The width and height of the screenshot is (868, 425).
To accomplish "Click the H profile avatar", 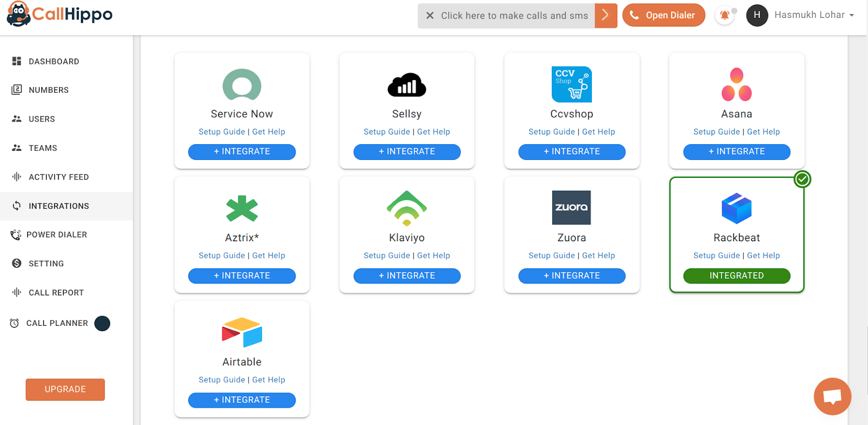I will pos(757,15).
